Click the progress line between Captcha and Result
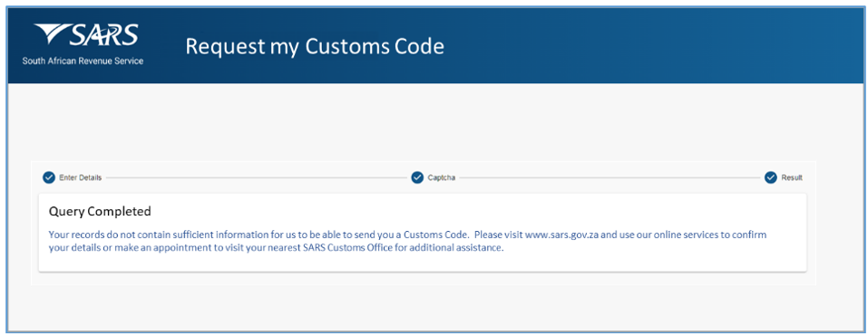 pyautogui.click(x=610, y=178)
